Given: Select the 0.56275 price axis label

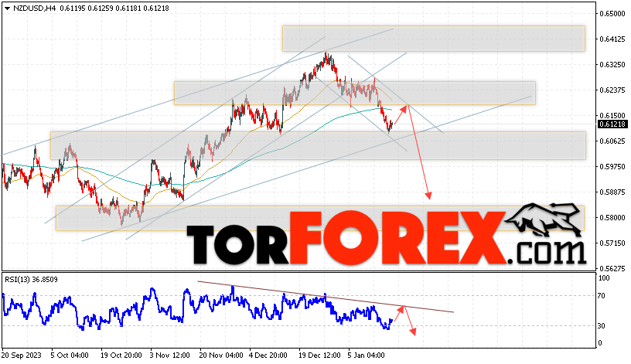Looking at the screenshot, I should point(612,268).
